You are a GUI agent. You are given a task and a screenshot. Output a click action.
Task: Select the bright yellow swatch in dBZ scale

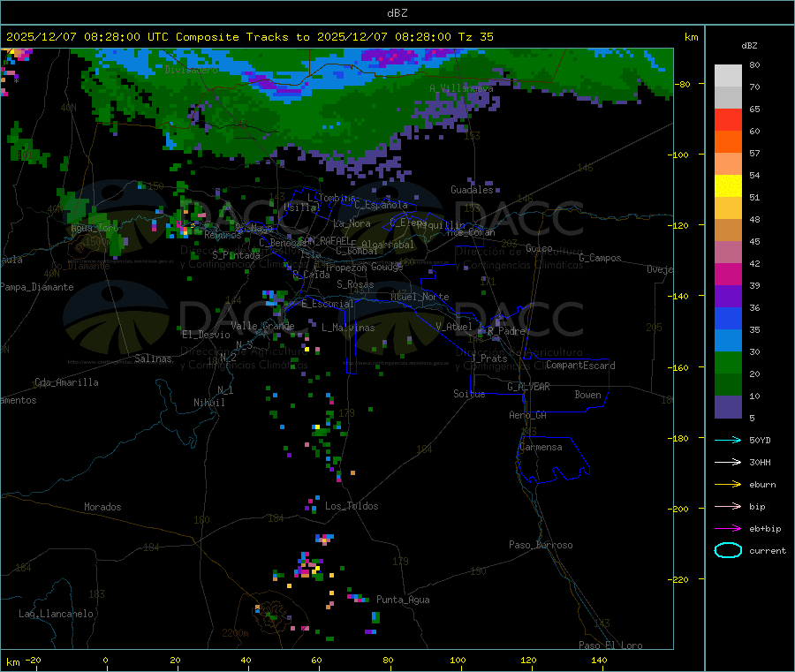click(728, 186)
